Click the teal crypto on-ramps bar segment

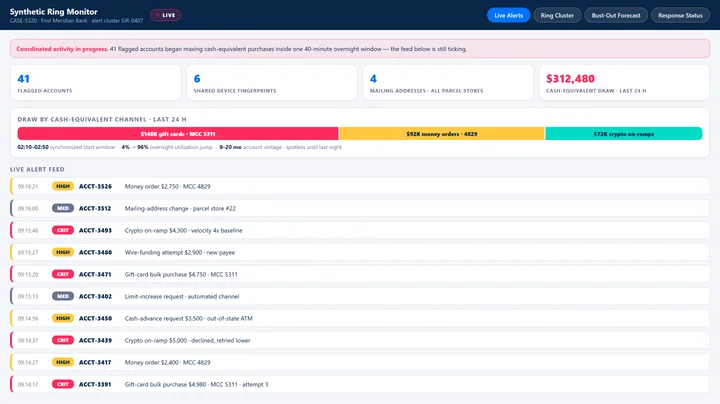pos(624,134)
